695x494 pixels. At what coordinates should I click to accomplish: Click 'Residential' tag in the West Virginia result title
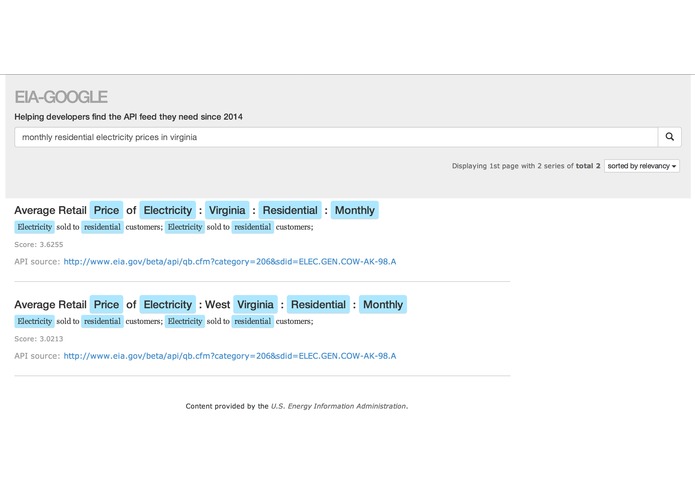click(318, 305)
